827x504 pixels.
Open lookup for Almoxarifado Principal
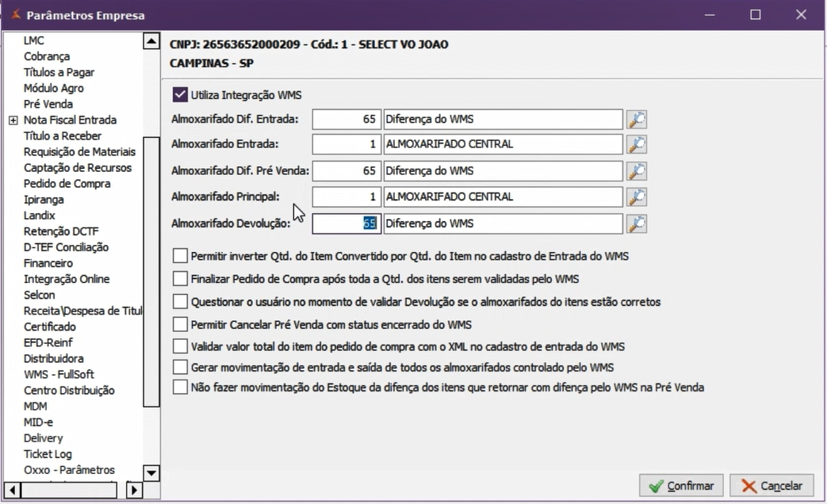pyautogui.click(x=637, y=197)
